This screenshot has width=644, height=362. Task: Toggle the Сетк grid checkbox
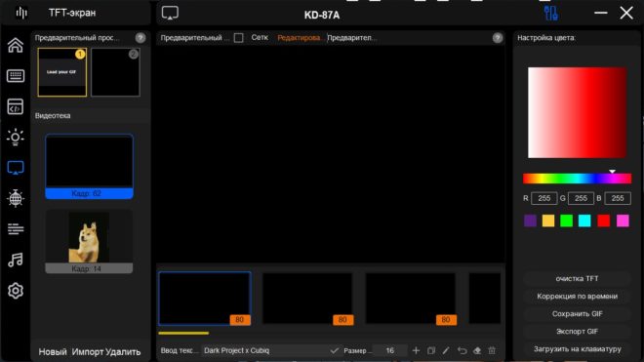(238, 38)
